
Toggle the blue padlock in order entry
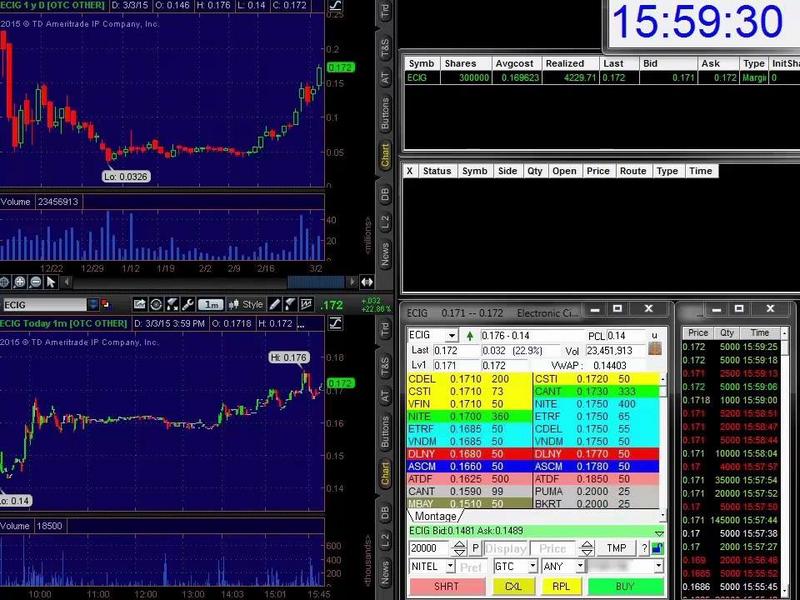[x=657, y=548]
